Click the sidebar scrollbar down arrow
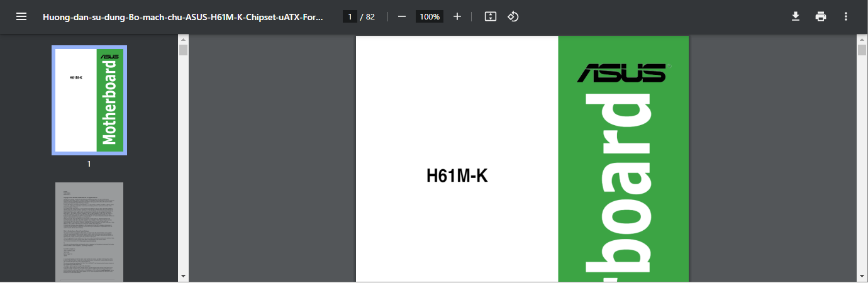The width and height of the screenshot is (868, 283). click(x=183, y=275)
